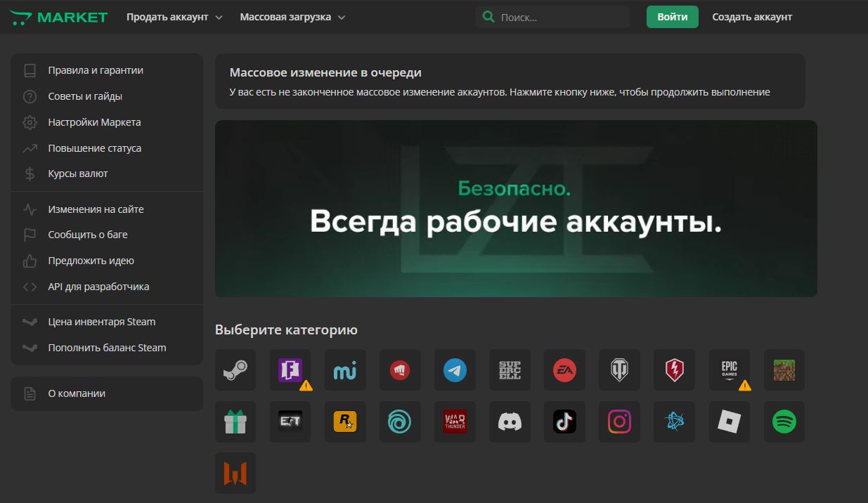
Task: Click the Instagram category icon
Action: [619, 422]
